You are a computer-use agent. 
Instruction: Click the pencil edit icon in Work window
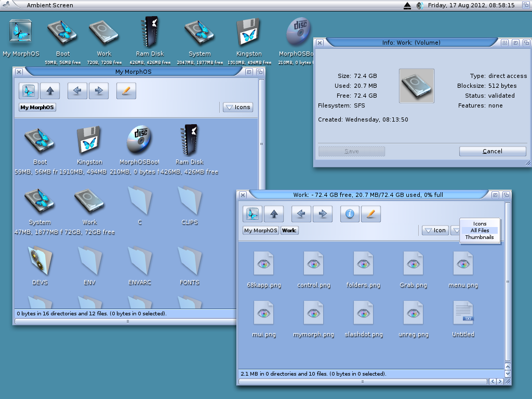(x=371, y=214)
